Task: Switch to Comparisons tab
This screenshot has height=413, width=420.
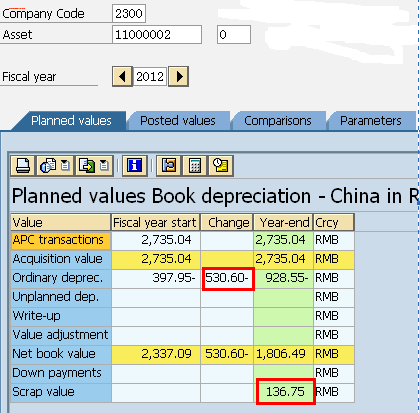Action: pos(278,121)
